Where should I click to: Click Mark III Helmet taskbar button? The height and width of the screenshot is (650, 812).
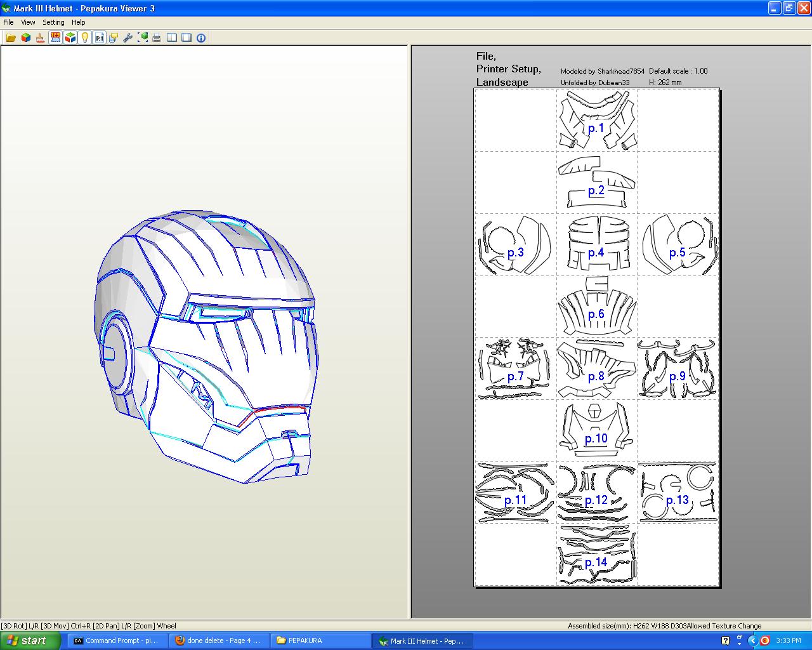422,640
